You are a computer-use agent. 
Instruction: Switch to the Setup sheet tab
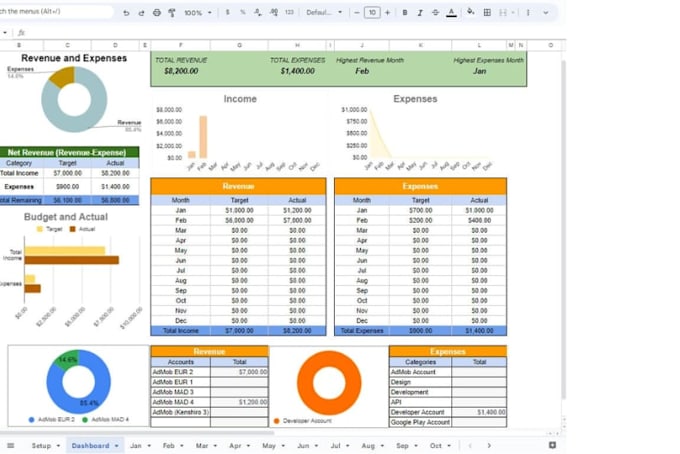pyautogui.click(x=41, y=445)
